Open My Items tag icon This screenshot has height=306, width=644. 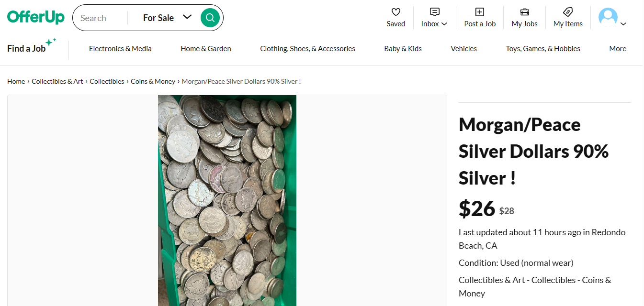[x=568, y=12]
